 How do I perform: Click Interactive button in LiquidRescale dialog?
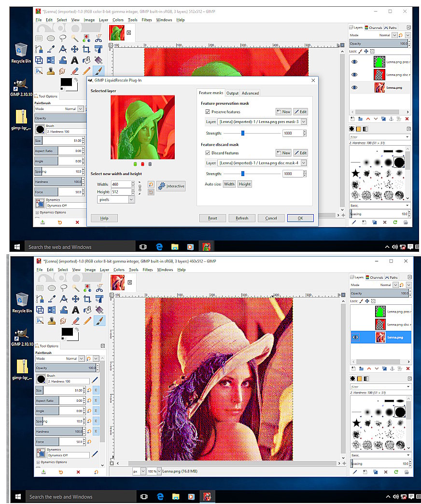click(171, 186)
